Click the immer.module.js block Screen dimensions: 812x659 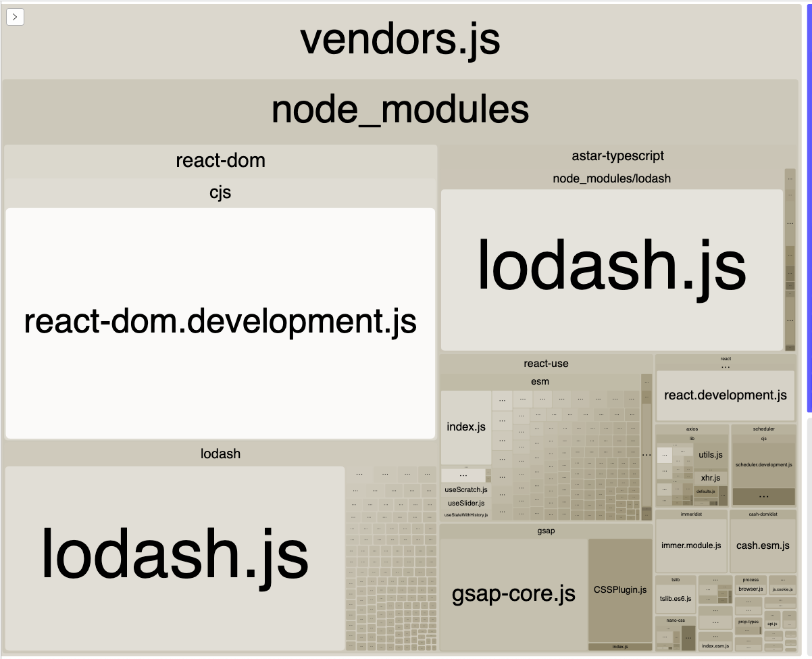coord(690,545)
